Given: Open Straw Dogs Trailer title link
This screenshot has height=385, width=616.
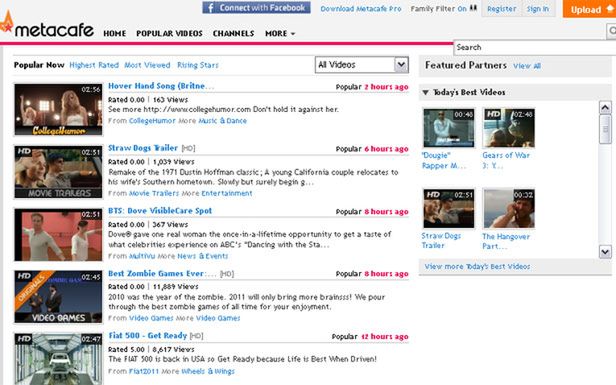Looking at the screenshot, I should [143, 148].
